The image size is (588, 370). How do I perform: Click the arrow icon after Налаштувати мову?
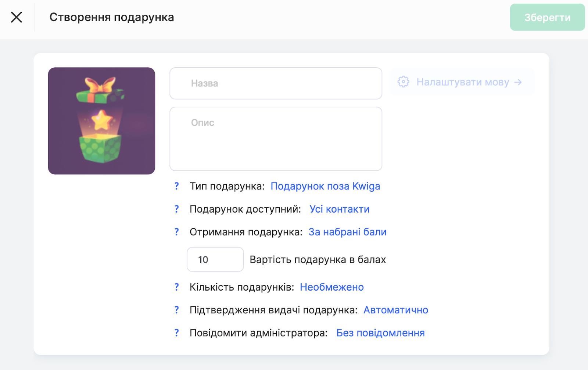(518, 82)
